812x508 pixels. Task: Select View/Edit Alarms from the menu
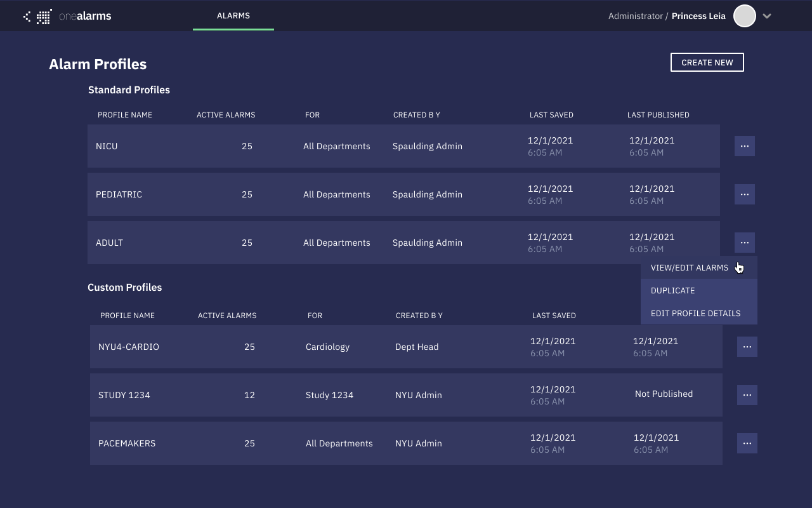point(689,268)
